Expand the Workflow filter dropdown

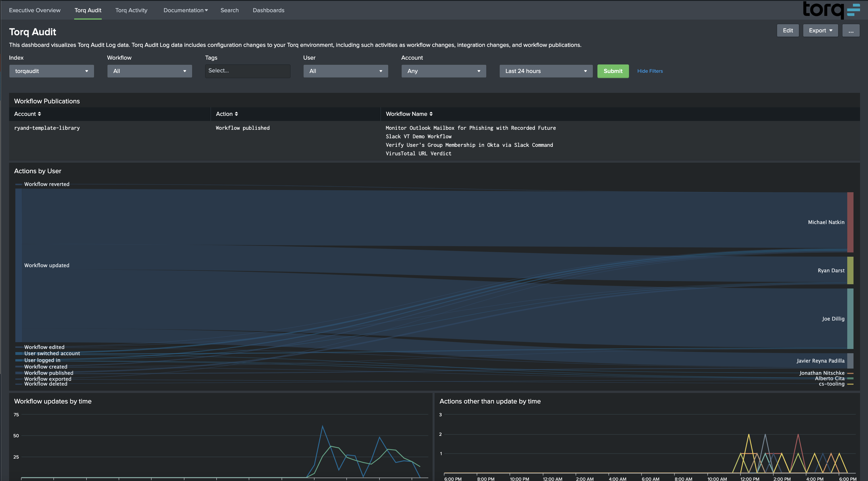coord(149,71)
